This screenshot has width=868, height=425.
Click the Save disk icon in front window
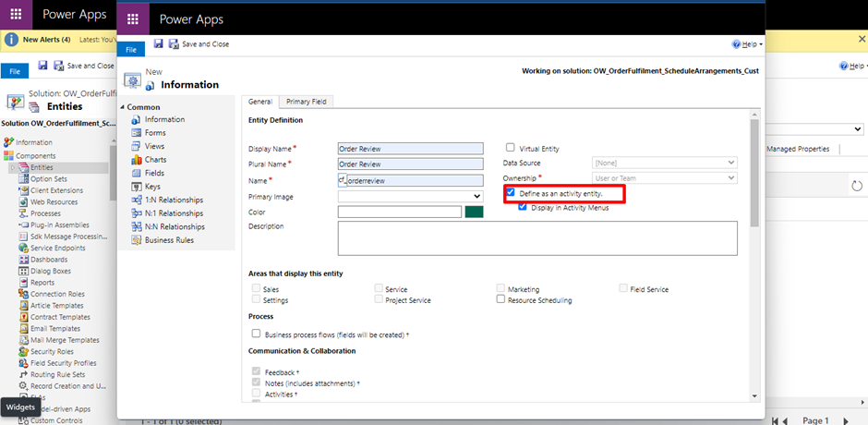pyautogui.click(x=158, y=43)
